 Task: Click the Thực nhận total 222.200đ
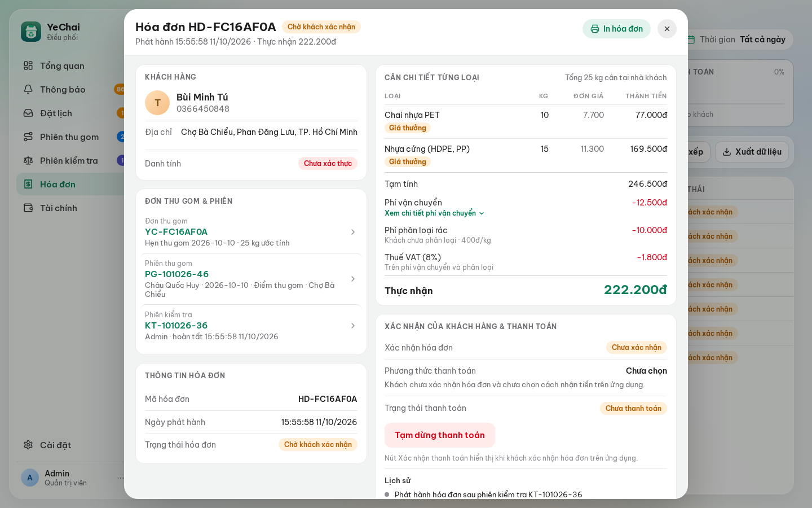[636, 290]
